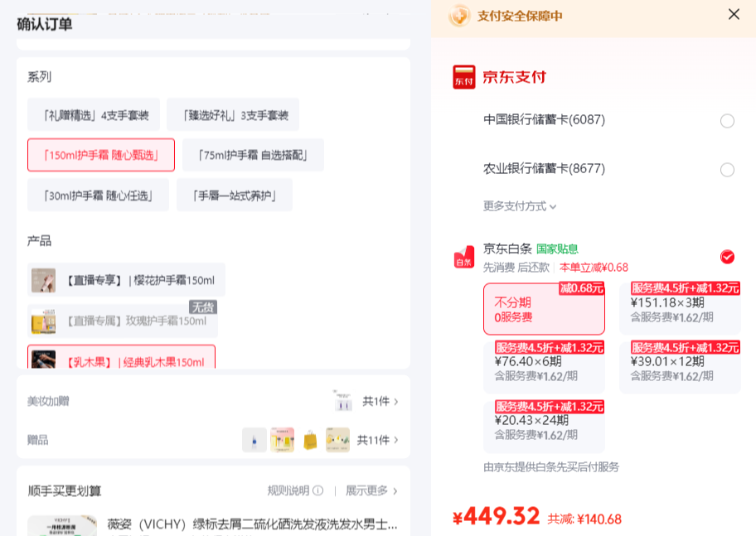Pick product 经典乳木果150ml
756x536 pixels.
[x=122, y=357]
